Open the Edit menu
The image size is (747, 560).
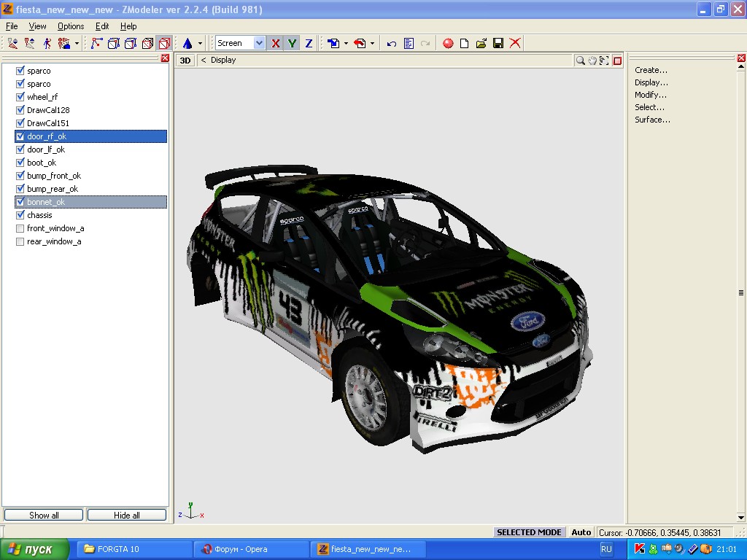(102, 26)
